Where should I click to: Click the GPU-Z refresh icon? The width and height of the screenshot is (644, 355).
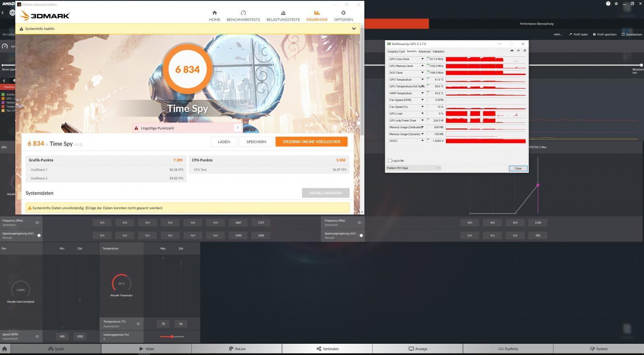coord(518,51)
